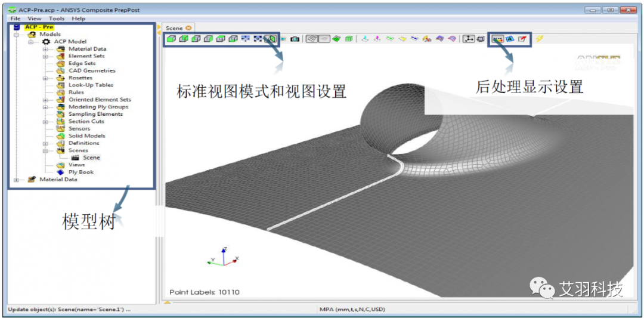
Task: Open the Help menu
Action: 79,18
